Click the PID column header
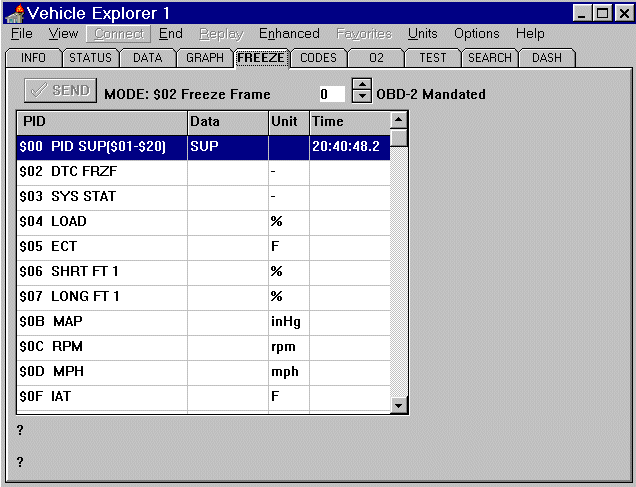Viewport: 636px width, 487px height. coord(101,121)
